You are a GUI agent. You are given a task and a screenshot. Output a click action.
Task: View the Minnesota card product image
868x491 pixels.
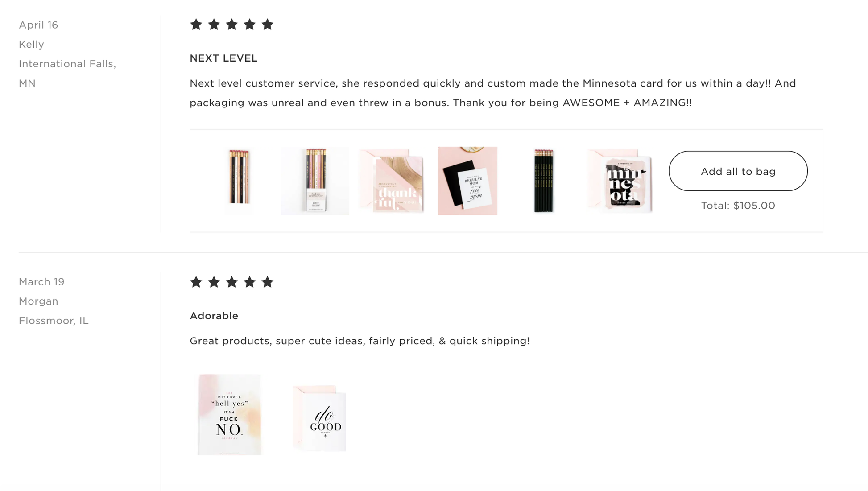[620, 180]
